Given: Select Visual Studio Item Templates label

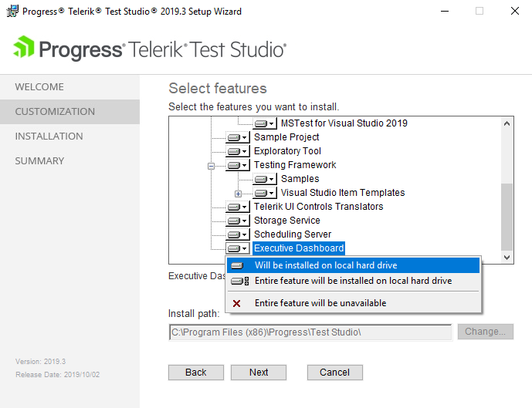Looking at the screenshot, I should tap(343, 193).
